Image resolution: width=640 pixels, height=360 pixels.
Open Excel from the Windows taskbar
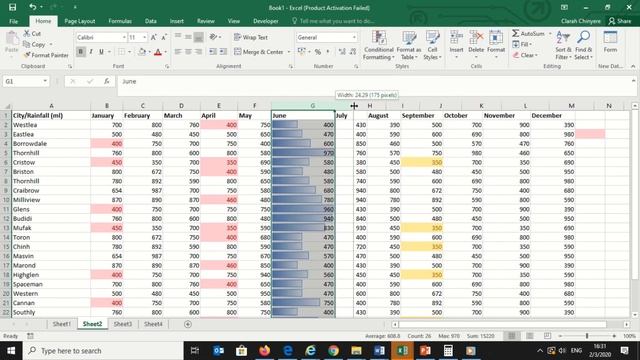click(x=402, y=351)
